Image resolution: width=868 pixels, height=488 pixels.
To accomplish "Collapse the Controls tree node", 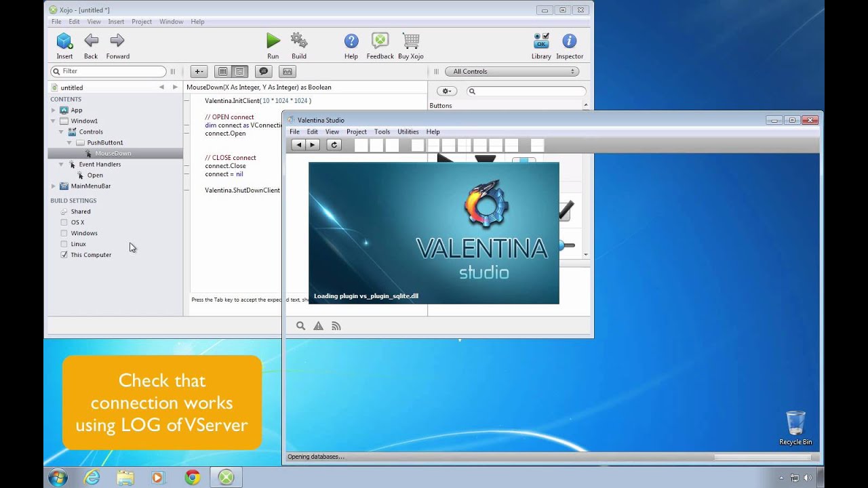I will click(x=61, y=131).
